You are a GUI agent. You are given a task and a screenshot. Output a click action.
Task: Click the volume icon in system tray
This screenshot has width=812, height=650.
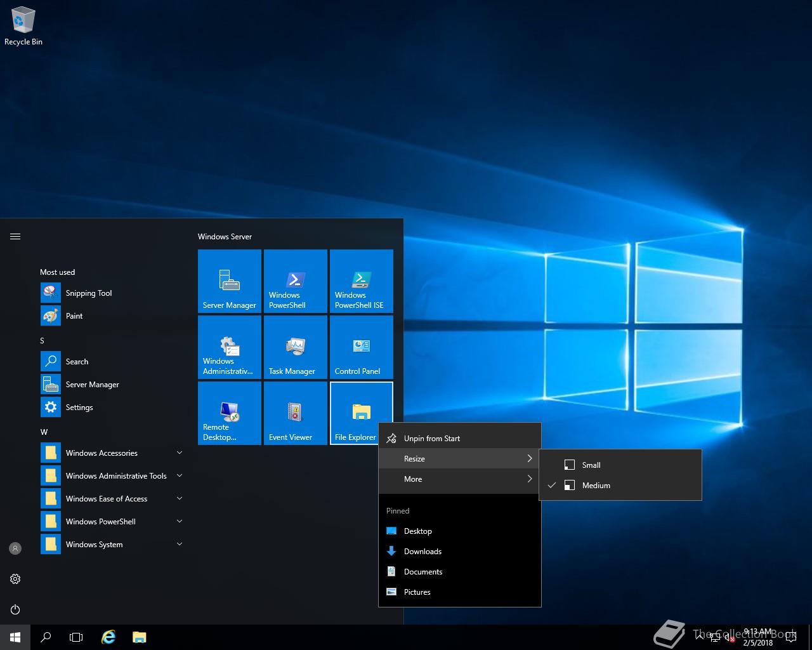[730, 637]
